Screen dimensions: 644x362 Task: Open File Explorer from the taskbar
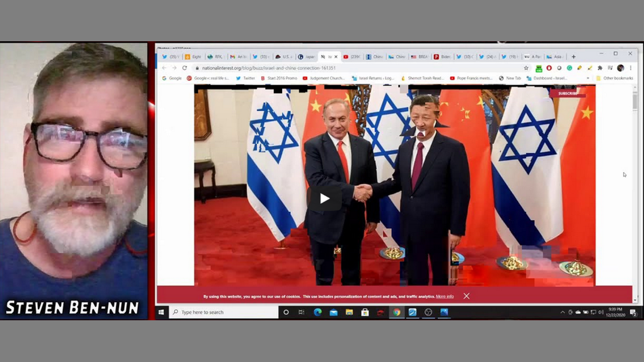pos(349,312)
